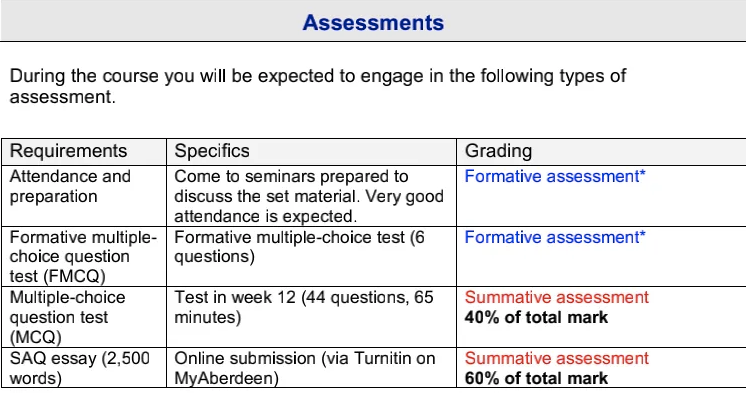
Task: Click the MyAberdeen text in specifics
Action: click(226, 378)
